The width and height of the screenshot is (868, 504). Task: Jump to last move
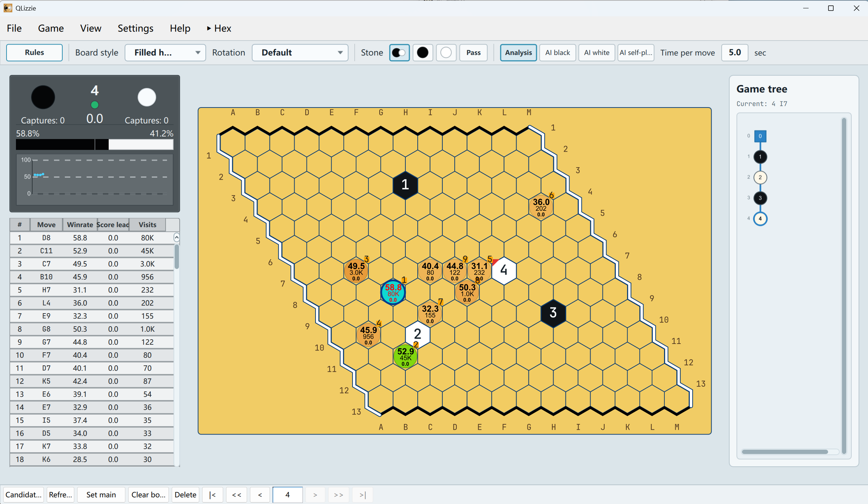[x=363, y=495]
